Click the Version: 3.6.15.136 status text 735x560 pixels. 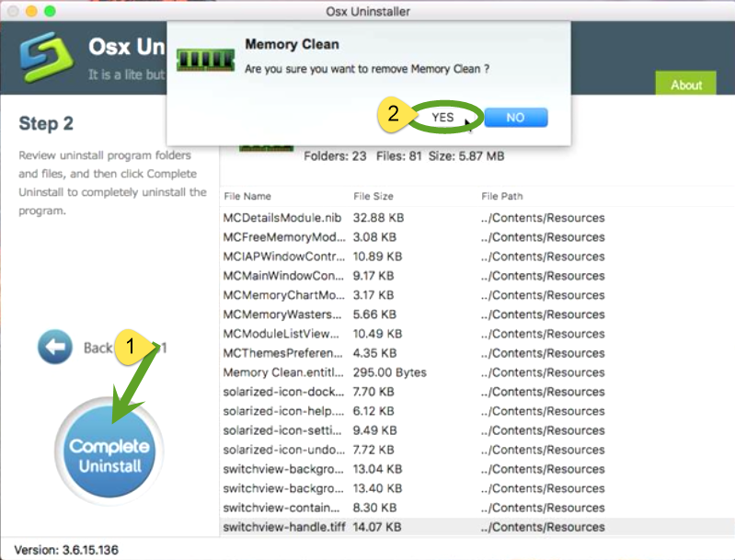click(66, 550)
